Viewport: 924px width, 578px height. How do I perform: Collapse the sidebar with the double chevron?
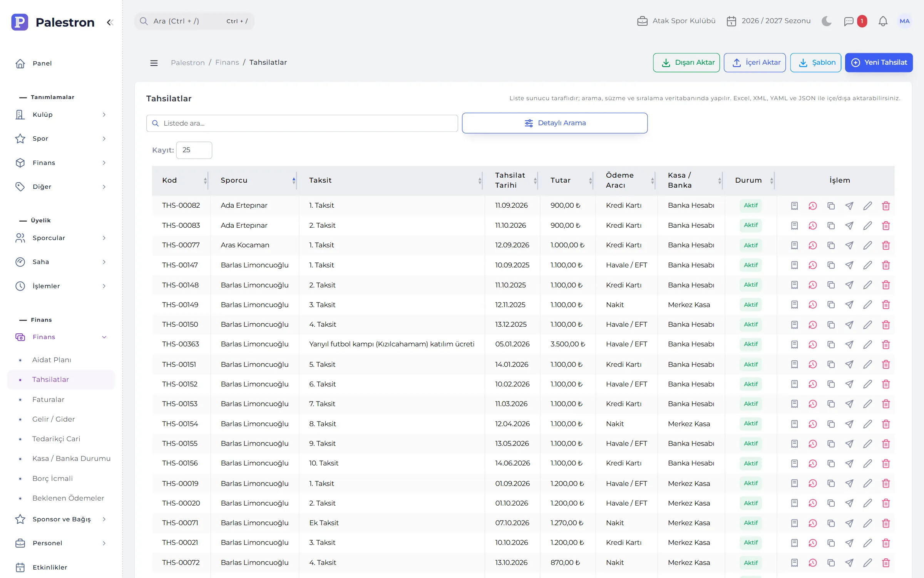[110, 22]
